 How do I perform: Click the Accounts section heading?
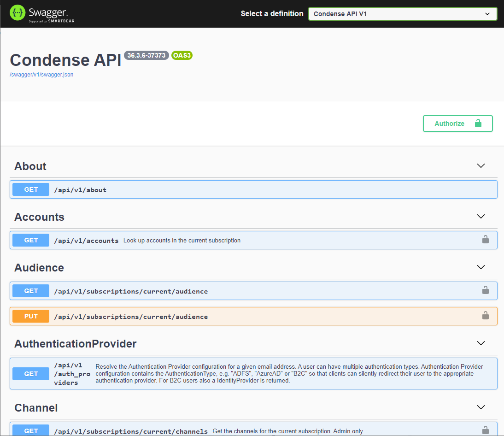click(39, 217)
